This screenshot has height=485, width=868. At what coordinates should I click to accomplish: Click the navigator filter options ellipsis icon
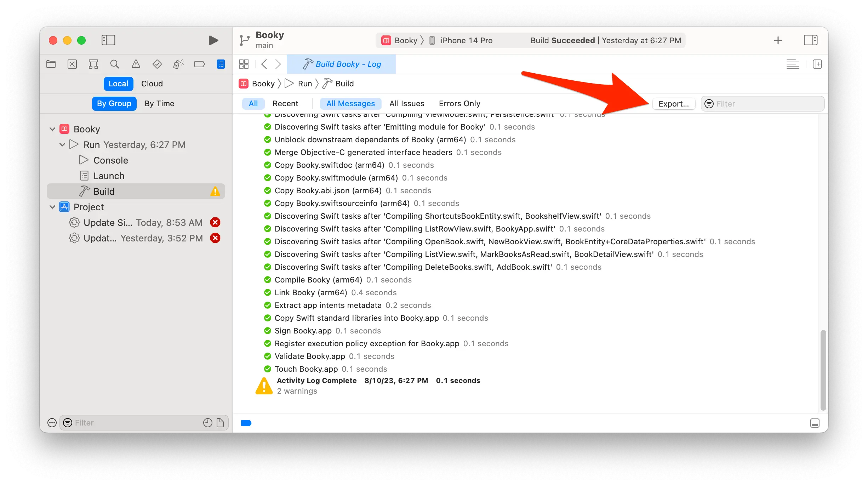[x=52, y=423]
